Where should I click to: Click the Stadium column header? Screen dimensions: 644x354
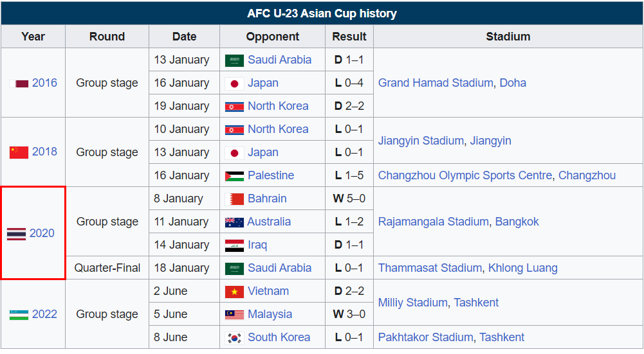tap(508, 37)
